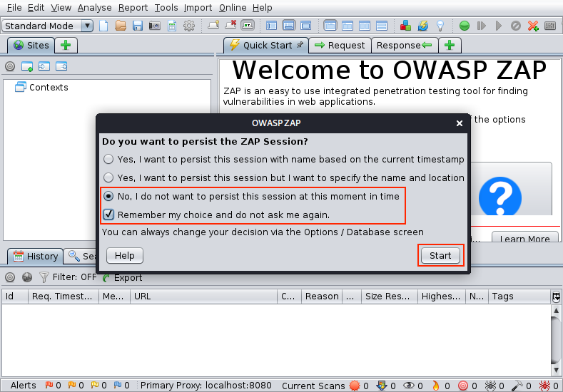
Task: Open the File menu
Action: pyautogui.click(x=14, y=8)
